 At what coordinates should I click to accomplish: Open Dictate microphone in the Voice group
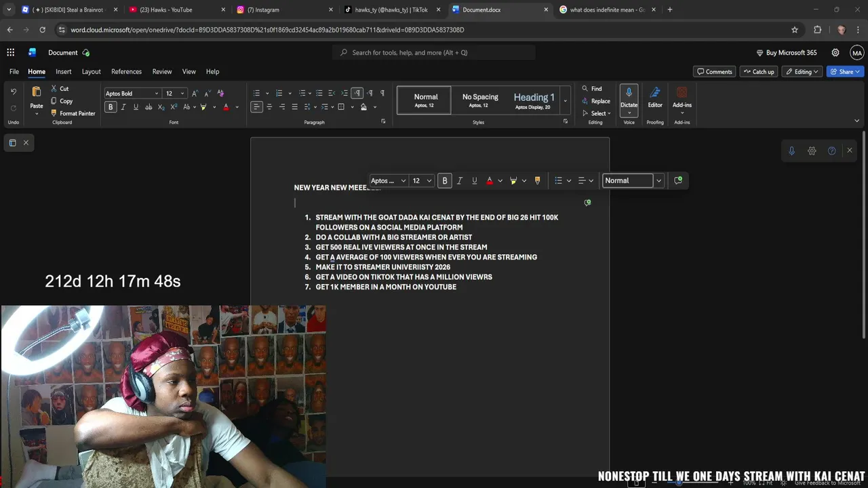629,93
